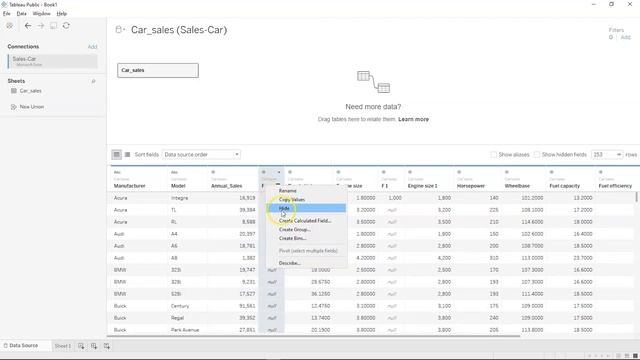Click the relationship tables illustration icon
Image resolution: width=640 pixels, height=360 pixels.
pyautogui.click(x=373, y=82)
